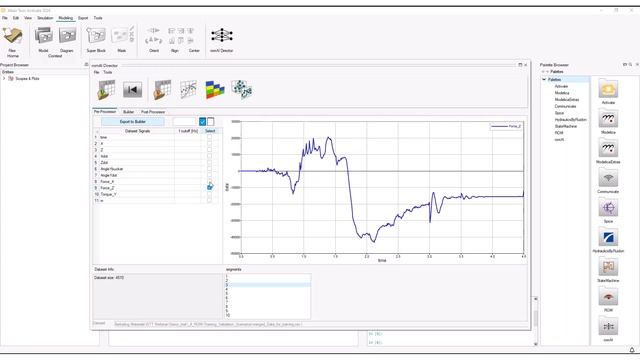The width and height of the screenshot is (640, 360).
Task: Click the f cutoff column header
Action: click(x=188, y=131)
